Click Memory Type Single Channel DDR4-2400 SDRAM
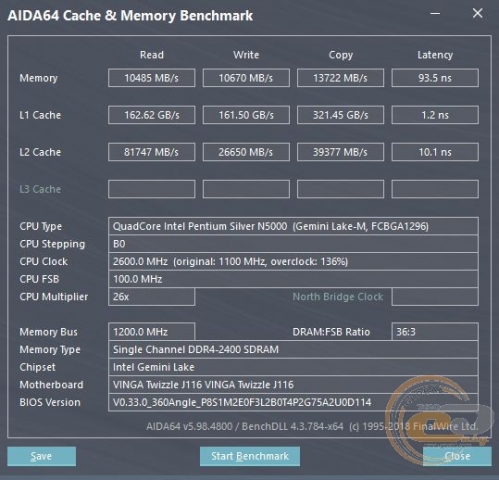 293,350
